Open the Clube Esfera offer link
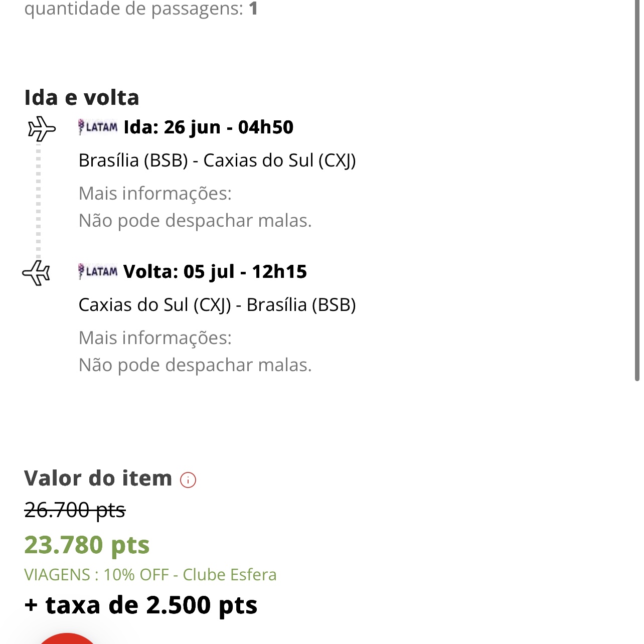The height and width of the screenshot is (644, 644). tap(230, 575)
